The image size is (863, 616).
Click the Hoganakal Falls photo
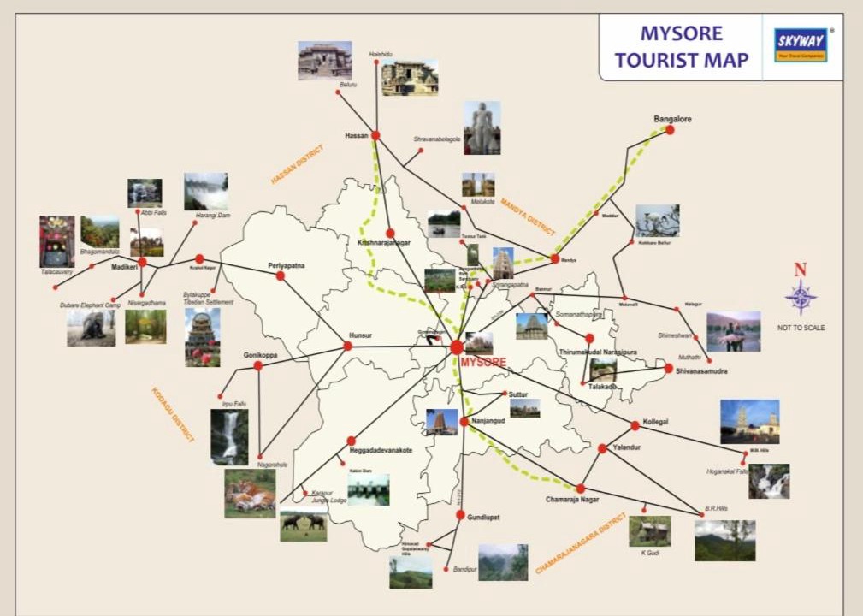point(769,481)
